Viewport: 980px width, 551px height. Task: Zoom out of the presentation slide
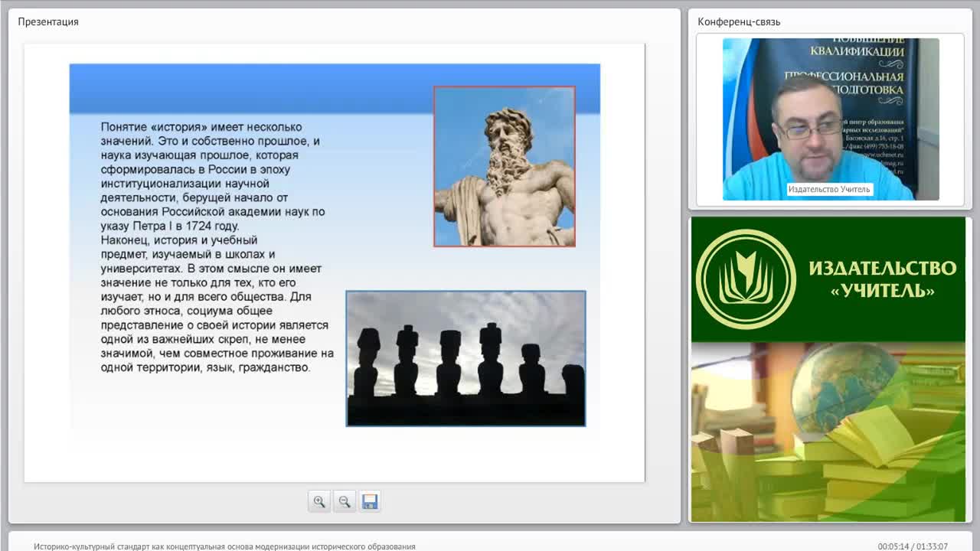(x=345, y=501)
